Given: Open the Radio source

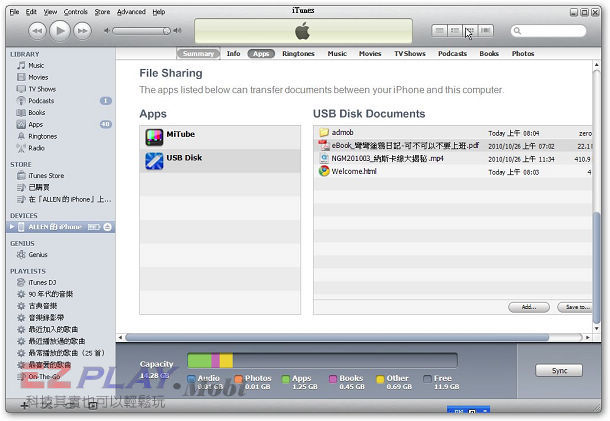Looking at the screenshot, I should coord(36,148).
